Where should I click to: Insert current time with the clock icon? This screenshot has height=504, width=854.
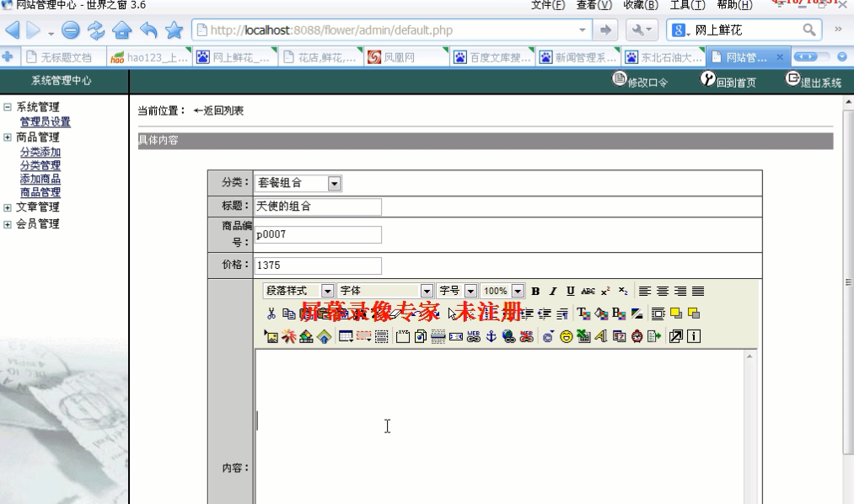click(x=636, y=336)
